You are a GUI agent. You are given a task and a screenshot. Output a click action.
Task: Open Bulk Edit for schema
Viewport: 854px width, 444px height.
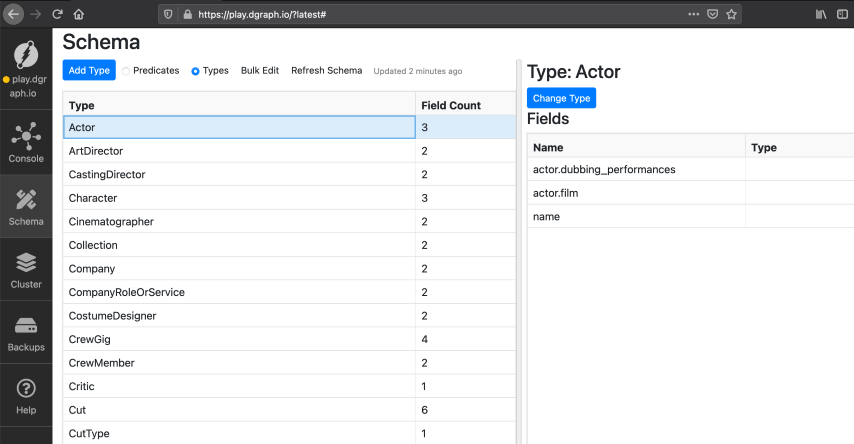pos(260,71)
